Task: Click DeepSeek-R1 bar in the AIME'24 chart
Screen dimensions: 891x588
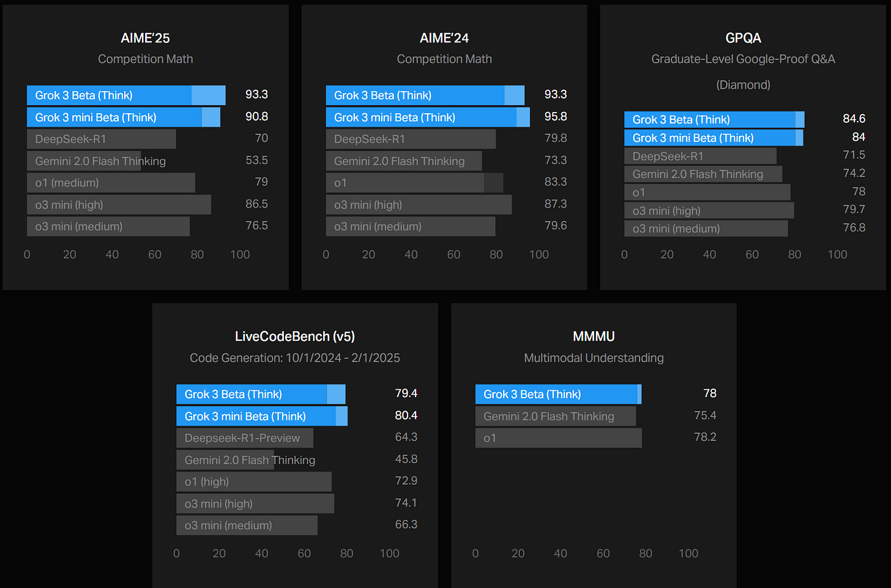Action: coord(411,139)
